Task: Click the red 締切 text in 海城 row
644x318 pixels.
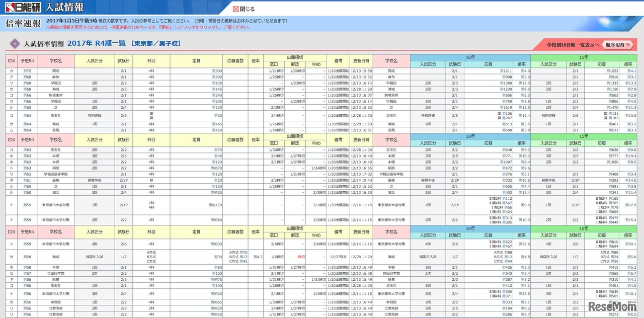Action: point(301,257)
